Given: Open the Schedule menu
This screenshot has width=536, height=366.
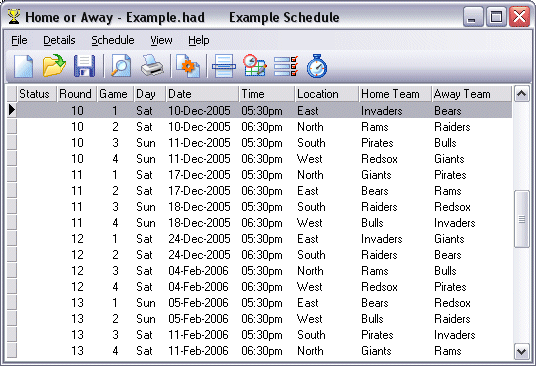Looking at the screenshot, I should [113, 40].
